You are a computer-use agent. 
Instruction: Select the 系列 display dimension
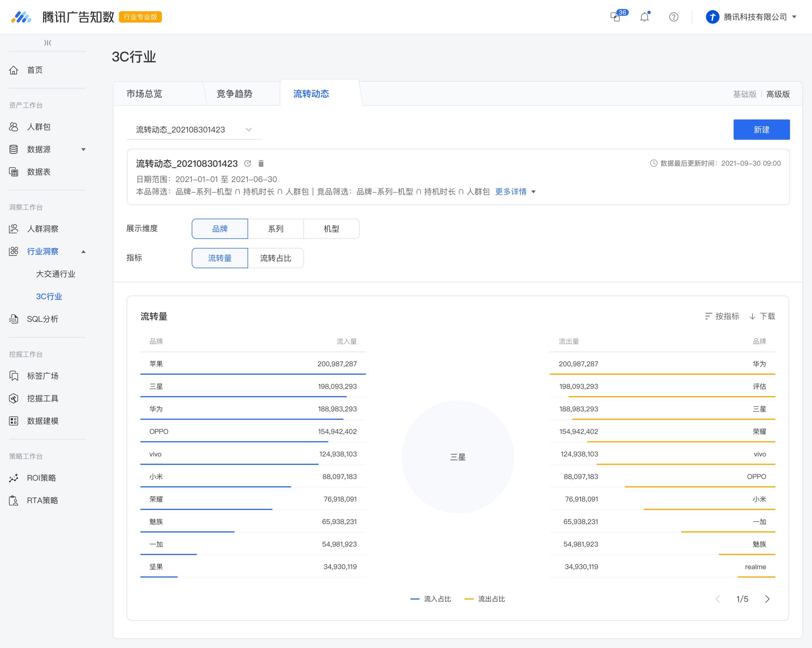coord(276,229)
